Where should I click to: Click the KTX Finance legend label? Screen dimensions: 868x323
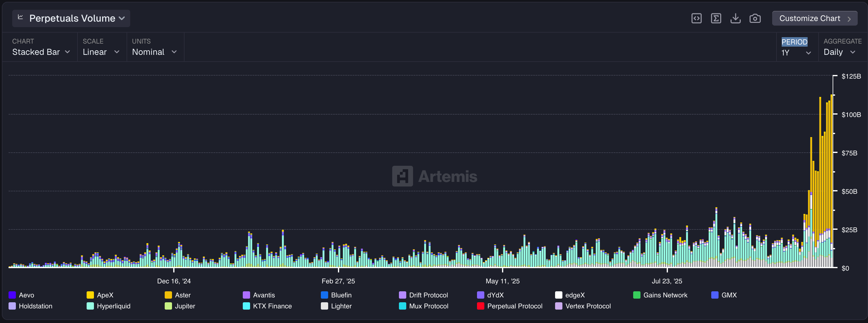(x=272, y=306)
